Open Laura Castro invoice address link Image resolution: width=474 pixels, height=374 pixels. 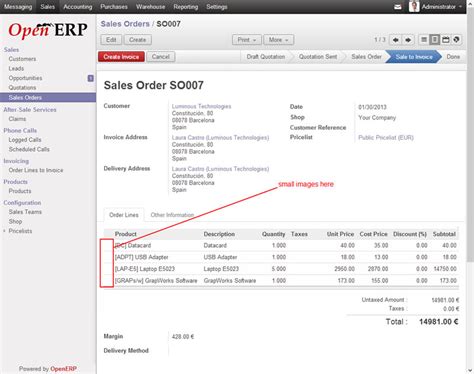[220, 138]
